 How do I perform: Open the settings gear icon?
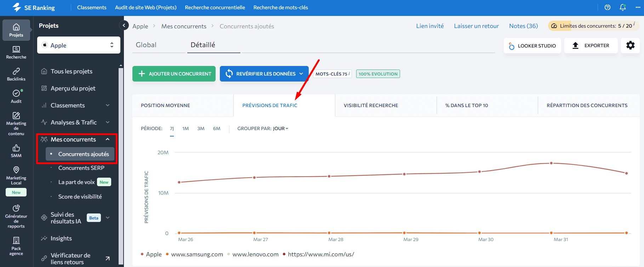tap(630, 45)
